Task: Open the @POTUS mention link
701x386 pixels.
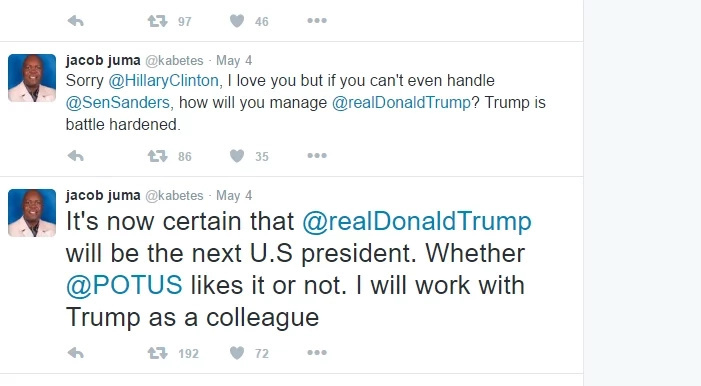Action: point(124,285)
